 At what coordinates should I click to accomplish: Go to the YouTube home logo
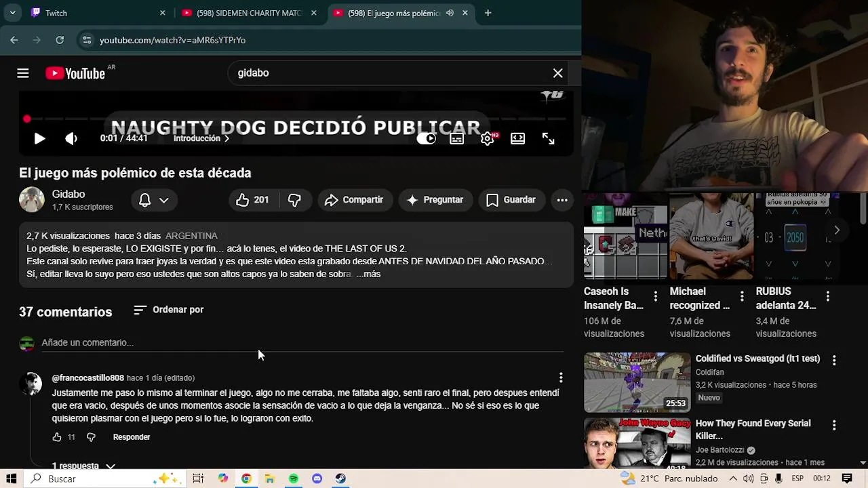point(75,73)
